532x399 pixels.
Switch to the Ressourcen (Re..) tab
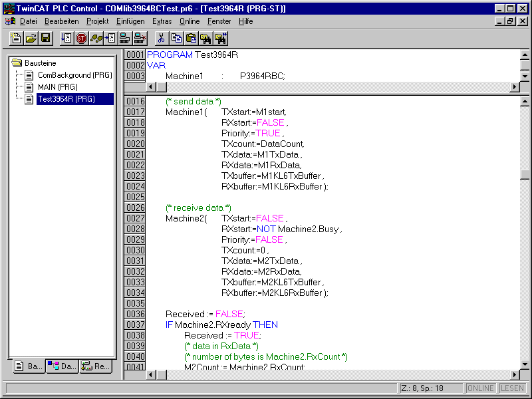point(96,366)
